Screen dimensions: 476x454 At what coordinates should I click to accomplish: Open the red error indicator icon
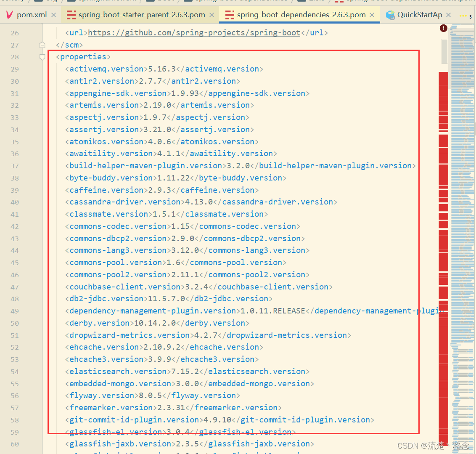(444, 28)
